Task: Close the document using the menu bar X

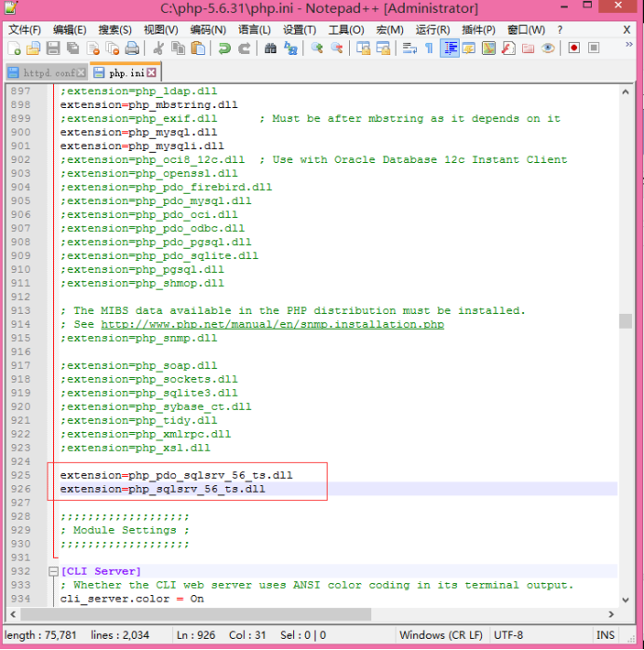Action: tap(627, 30)
